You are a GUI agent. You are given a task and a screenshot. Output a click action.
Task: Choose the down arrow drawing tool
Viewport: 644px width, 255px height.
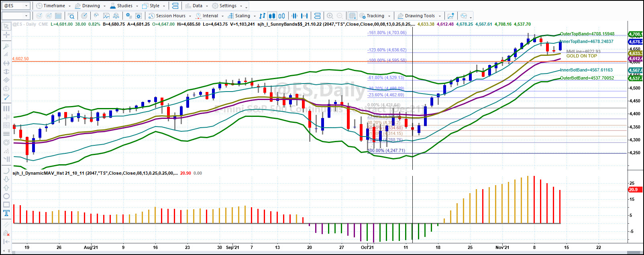point(6,179)
